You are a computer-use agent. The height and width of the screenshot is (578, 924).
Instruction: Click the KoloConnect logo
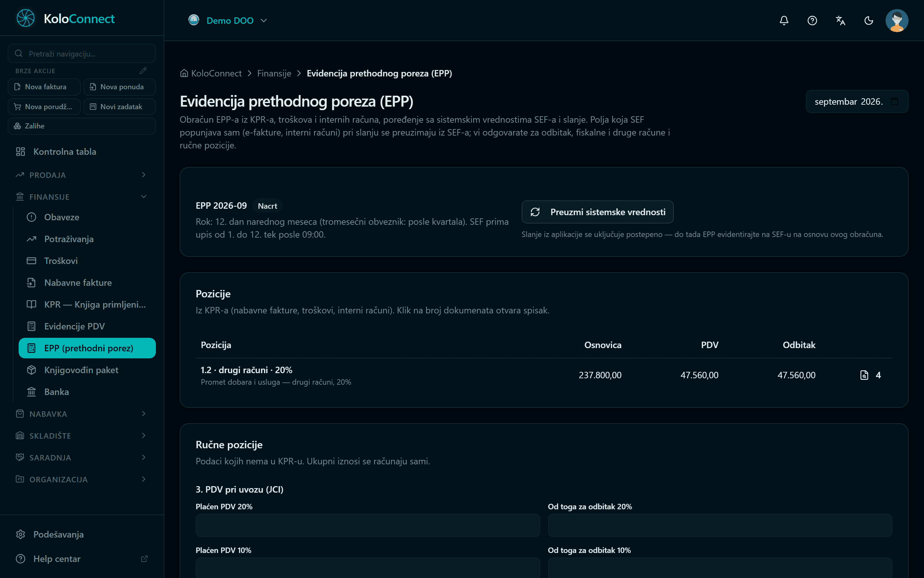(x=65, y=18)
